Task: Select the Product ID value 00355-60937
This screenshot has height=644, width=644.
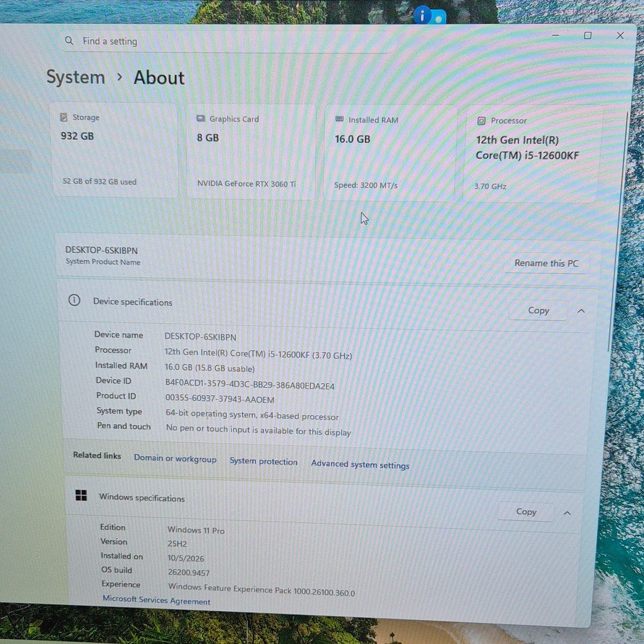Action: pyautogui.click(x=220, y=399)
